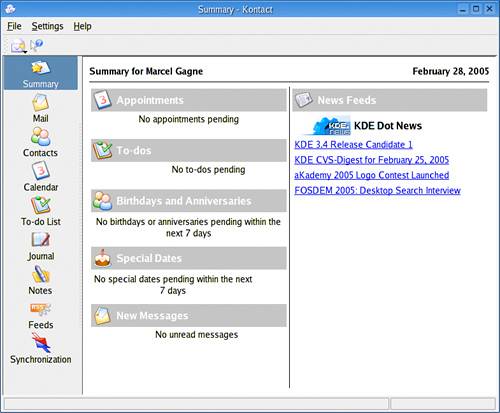Expand the New Message dropdown arrow

coord(25,52)
